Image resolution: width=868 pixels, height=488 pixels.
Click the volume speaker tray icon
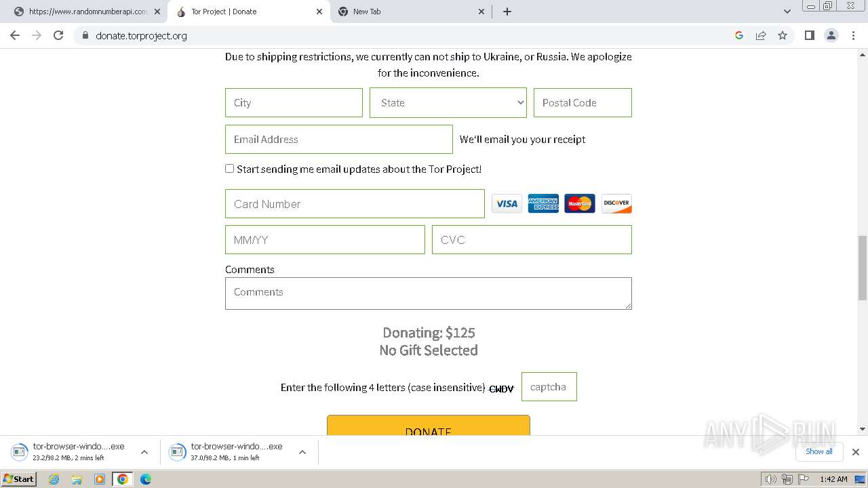click(771, 479)
